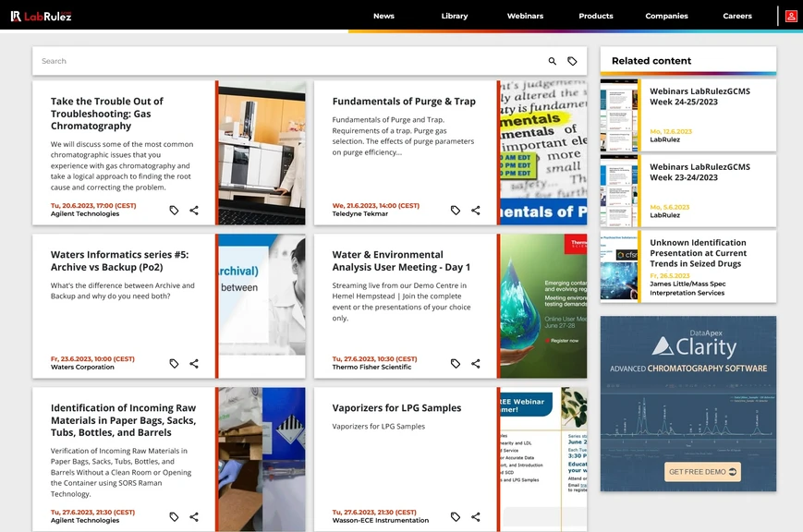Open the user account icon in header
This screenshot has height=532, width=803.
coord(791,16)
